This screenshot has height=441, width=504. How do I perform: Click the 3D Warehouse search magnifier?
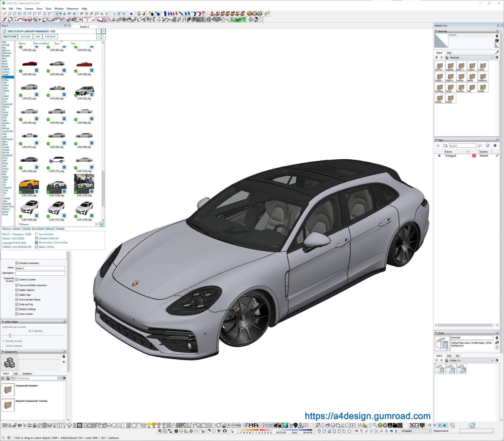pyautogui.click(x=60, y=378)
